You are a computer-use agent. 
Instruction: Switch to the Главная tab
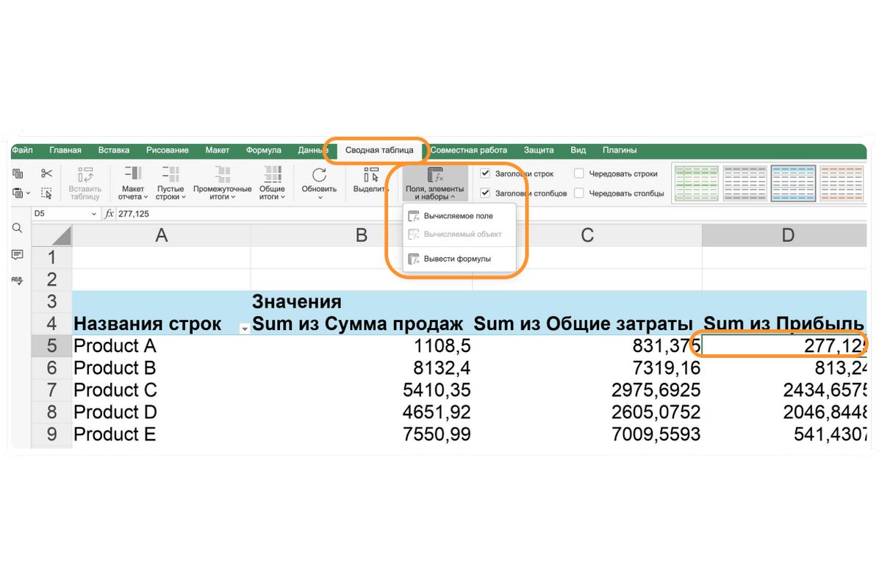(x=65, y=150)
